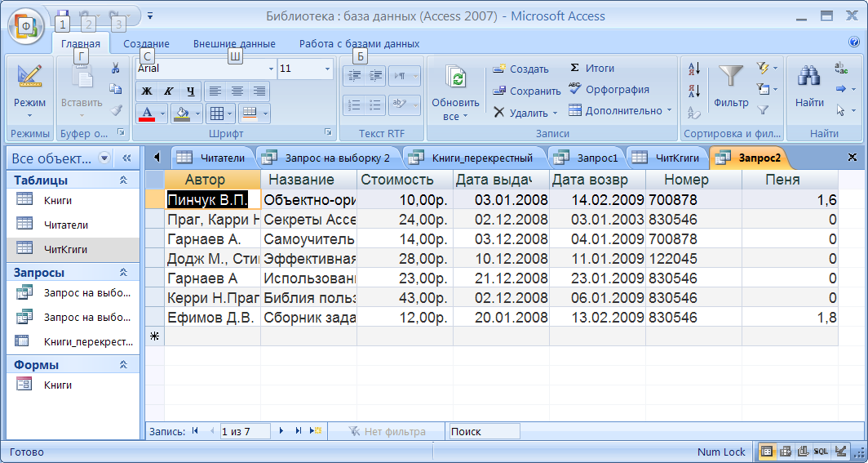Collapse the Запросы navigation group
Screen dimensions: 868x463
tap(123, 273)
